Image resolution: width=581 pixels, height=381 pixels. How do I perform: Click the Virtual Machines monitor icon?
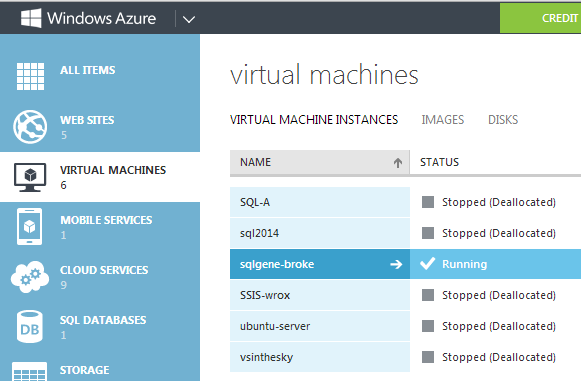point(30,177)
